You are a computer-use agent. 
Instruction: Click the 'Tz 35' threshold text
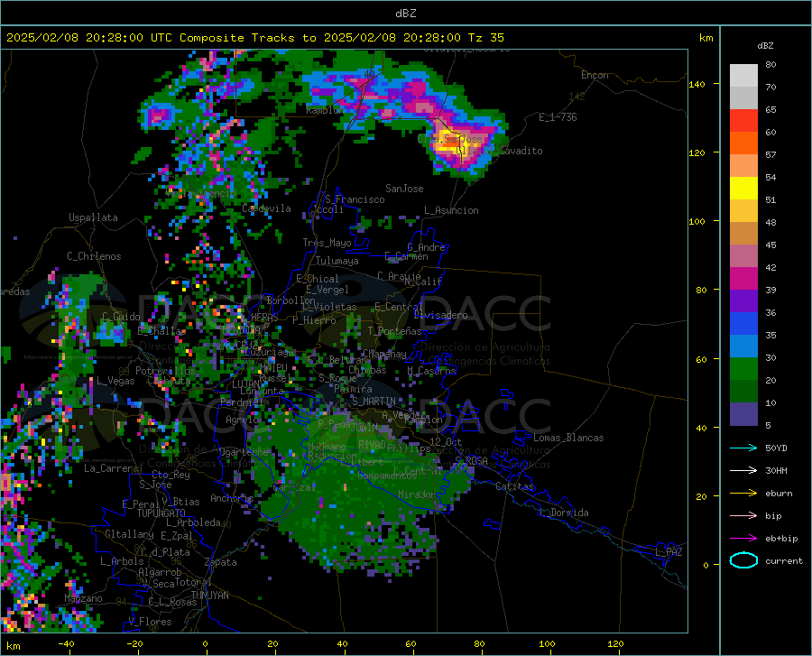click(486, 38)
